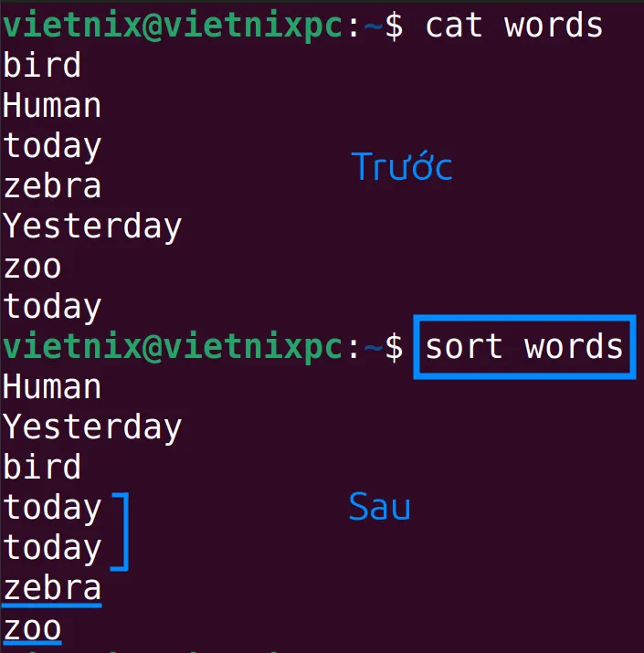Click 'zoo' in the unsorted list

tap(32, 268)
